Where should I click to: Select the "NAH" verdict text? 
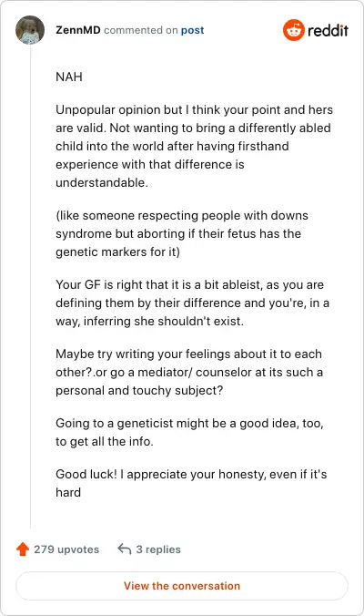pos(69,77)
